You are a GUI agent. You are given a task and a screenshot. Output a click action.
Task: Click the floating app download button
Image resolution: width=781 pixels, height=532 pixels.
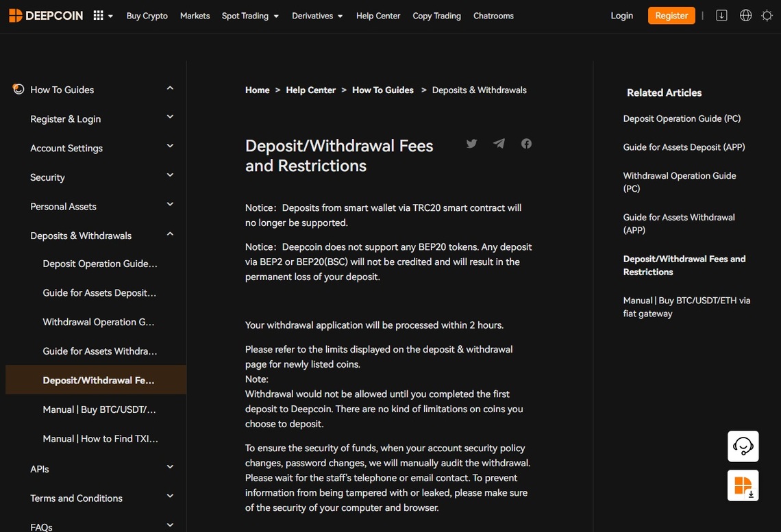(743, 485)
